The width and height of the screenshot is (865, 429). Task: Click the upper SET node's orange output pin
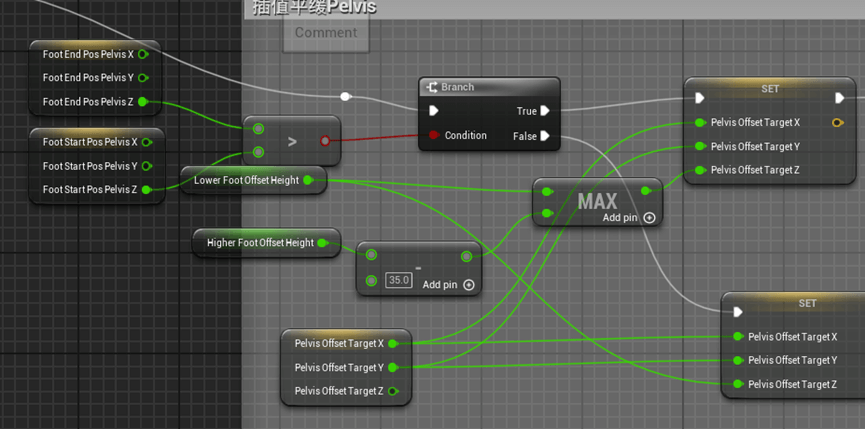[837, 123]
